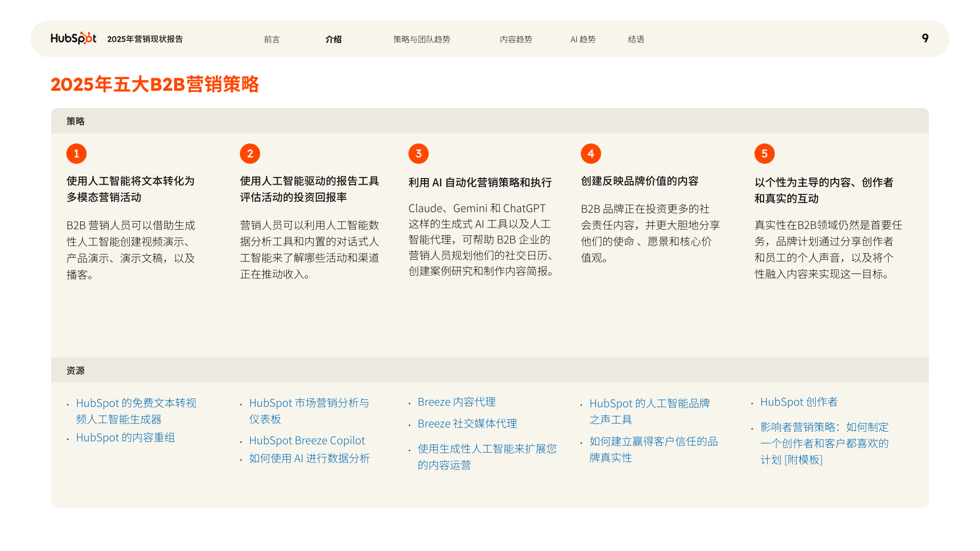
Task: Click heading 利用 AI 自动化营销策略和执行
Action: [x=480, y=183]
